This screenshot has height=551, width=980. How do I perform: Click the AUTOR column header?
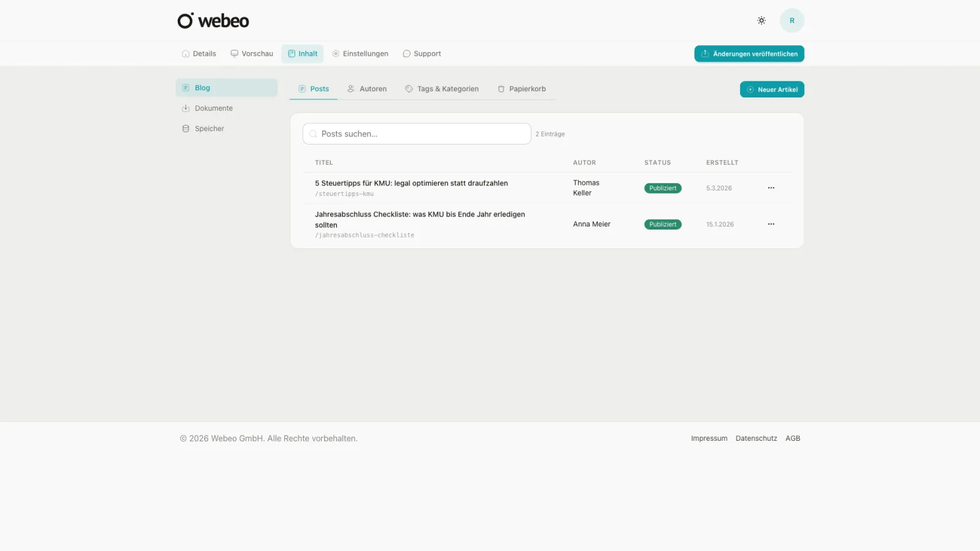click(584, 163)
